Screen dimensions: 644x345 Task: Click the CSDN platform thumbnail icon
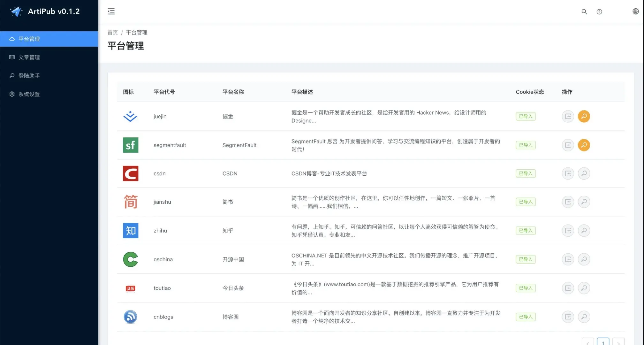coord(131,173)
